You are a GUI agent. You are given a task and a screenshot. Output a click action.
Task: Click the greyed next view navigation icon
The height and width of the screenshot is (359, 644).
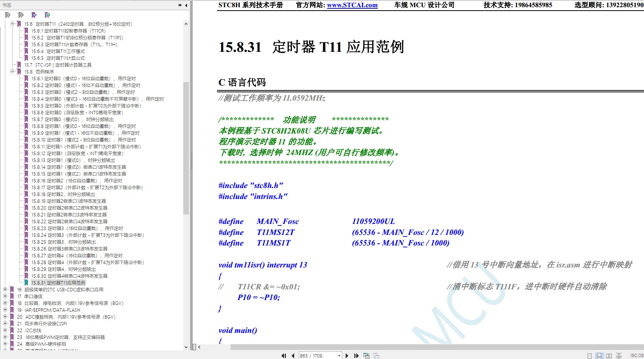pos(376,356)
